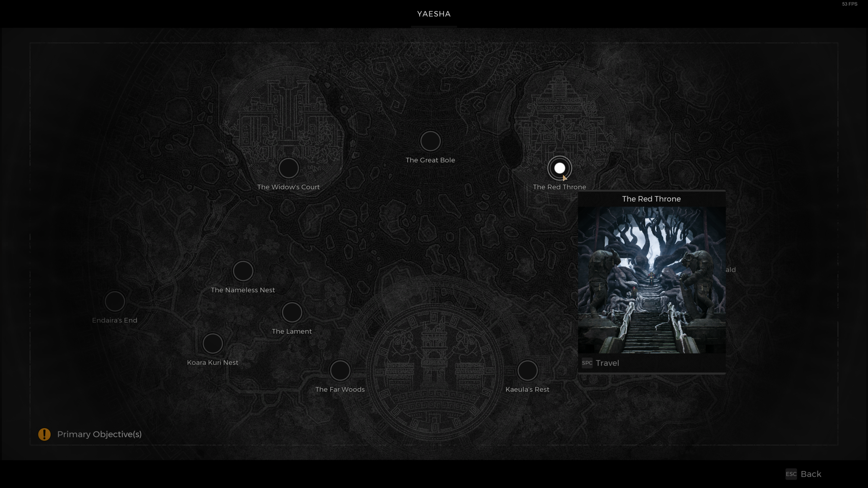Click The Red Throne popup title
The width and height of the screenshot is (868, 488).
click(x=651, y=199)
